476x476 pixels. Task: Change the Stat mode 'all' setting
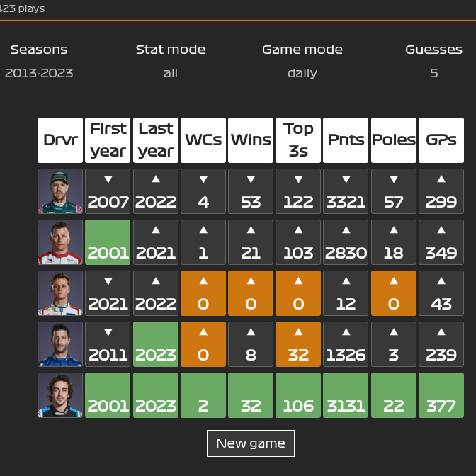[170, 73]
